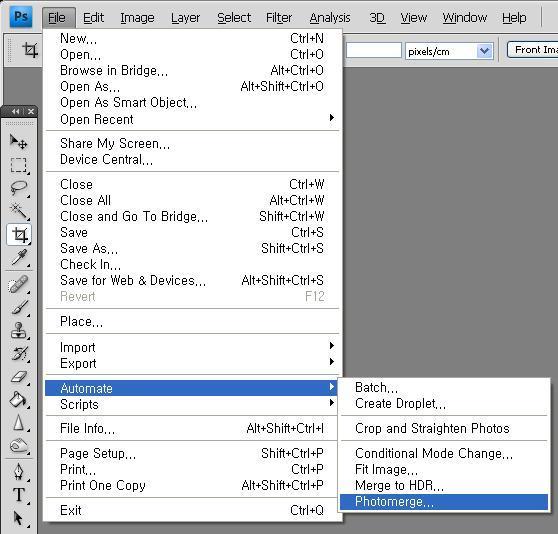Open the 3D menu

click(x=377, y=17)
